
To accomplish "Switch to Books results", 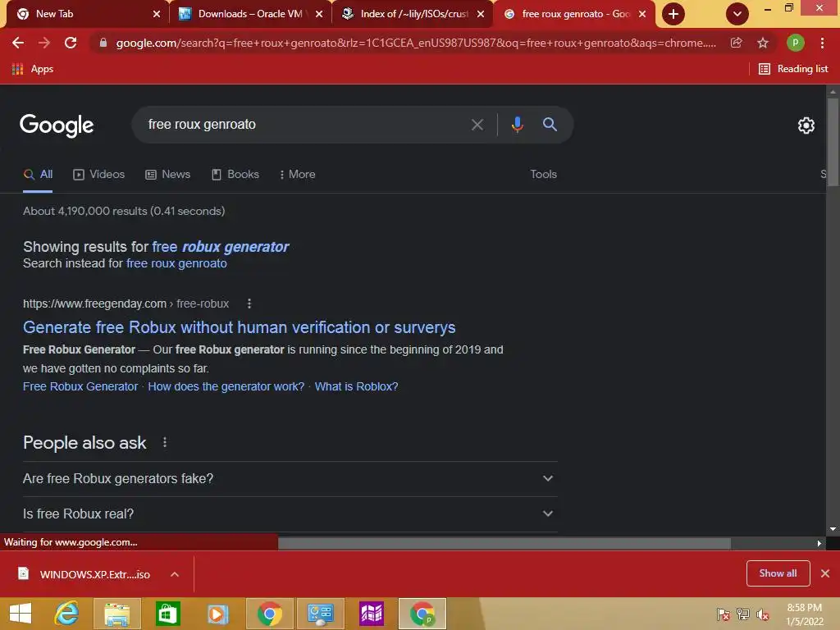I will coord(235,175).
